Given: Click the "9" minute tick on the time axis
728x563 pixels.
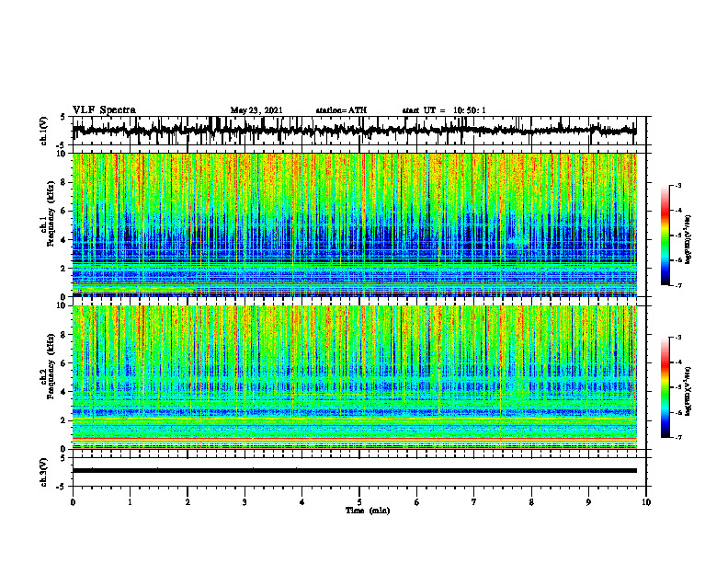Looking at the screenshot, I should [588, 502].
